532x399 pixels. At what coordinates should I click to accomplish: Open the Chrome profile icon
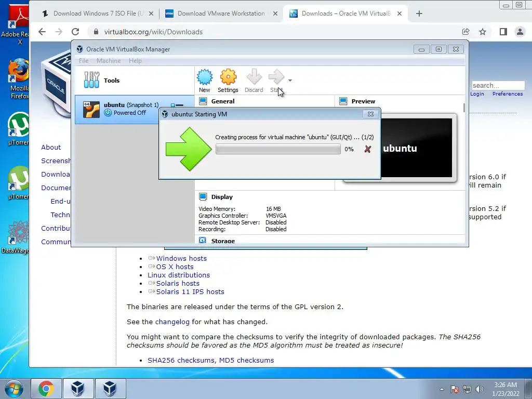point(520,32)
